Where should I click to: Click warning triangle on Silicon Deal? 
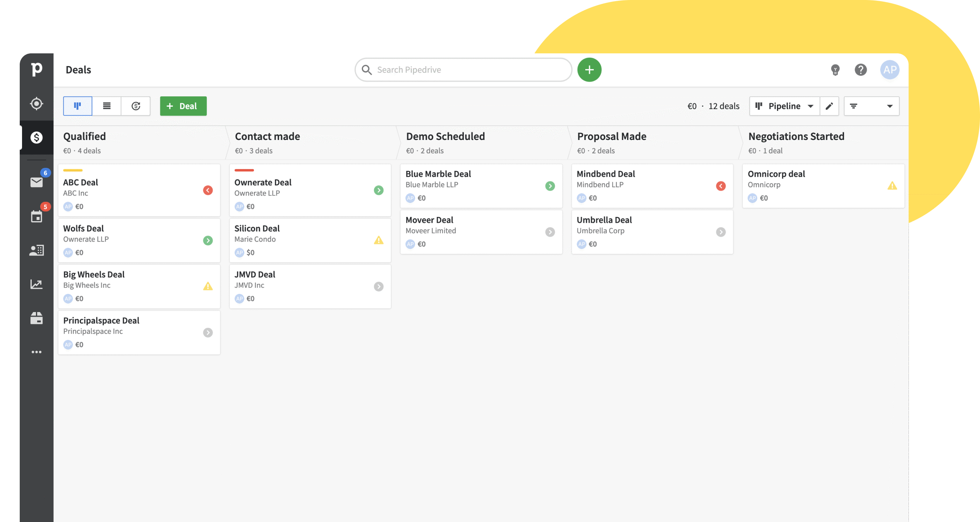click(x=379, y=240)
